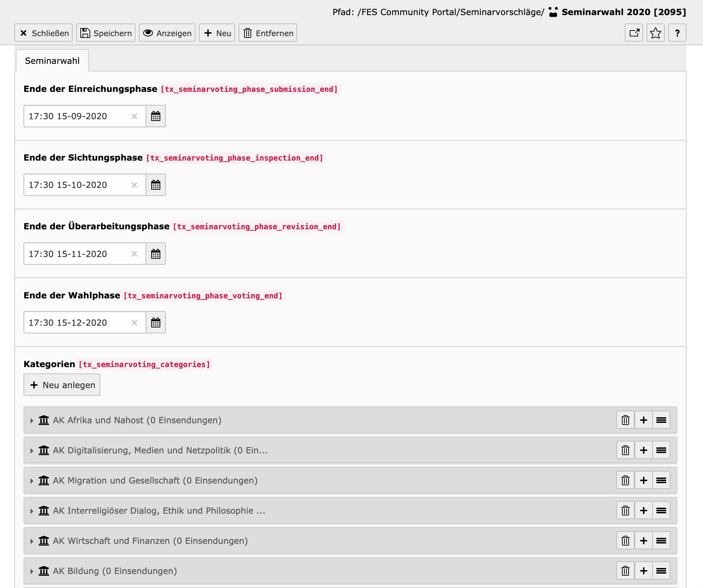Delete the AK Afrika und Nahost category
The height and width of the screenshot is (588, 703).
click(x=625, y=420)
